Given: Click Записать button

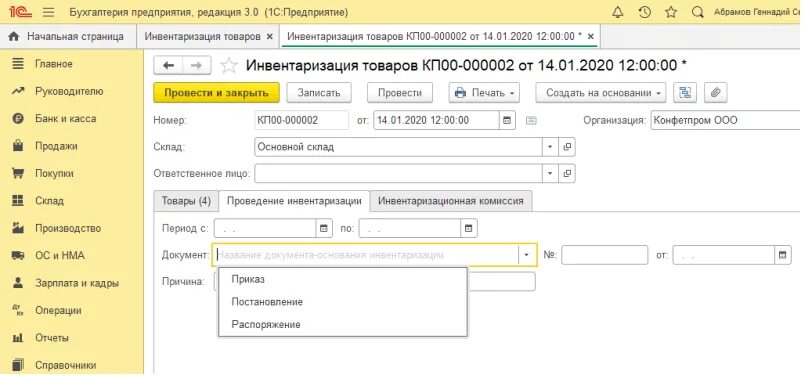Looking at the screenshot, I should [319, 93].
